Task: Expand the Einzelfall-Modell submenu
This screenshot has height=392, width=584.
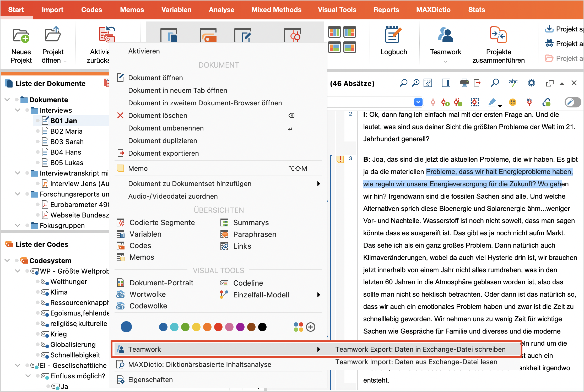Action: pyautogui.click(x=319, y=295)
